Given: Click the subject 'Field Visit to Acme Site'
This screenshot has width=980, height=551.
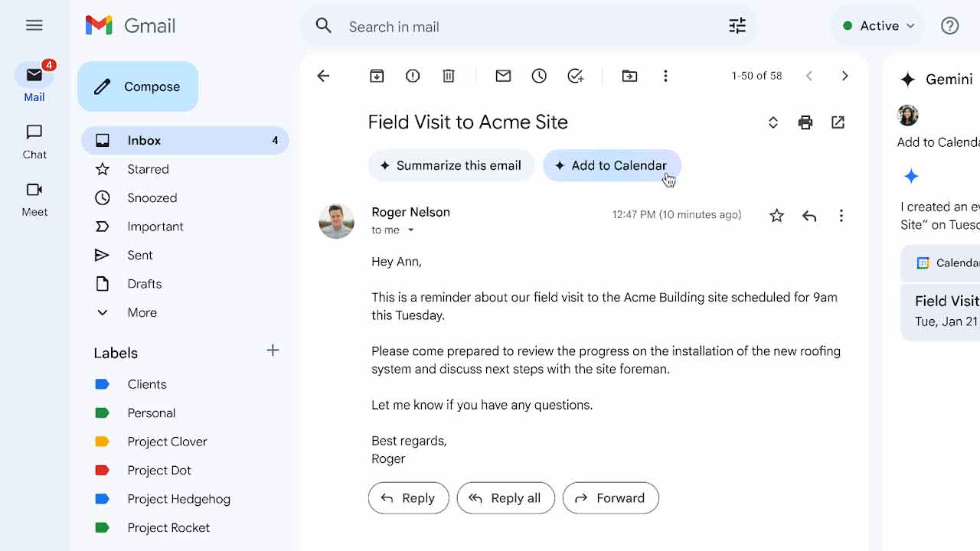Looking at the screenshot, I should 468,122.
